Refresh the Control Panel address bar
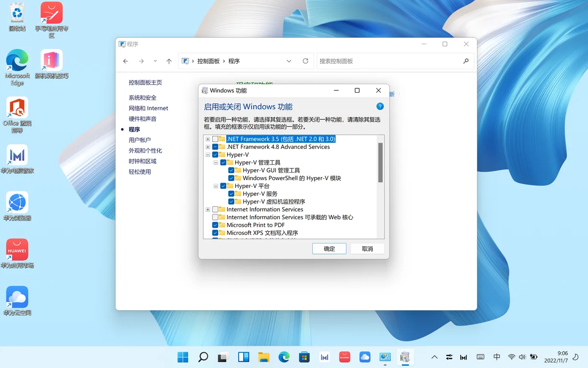 tap(305, 61)
